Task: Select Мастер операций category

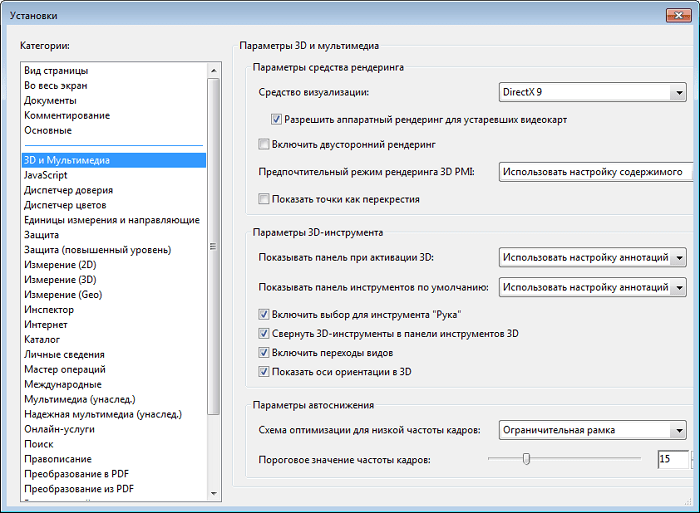Action: 114,370
